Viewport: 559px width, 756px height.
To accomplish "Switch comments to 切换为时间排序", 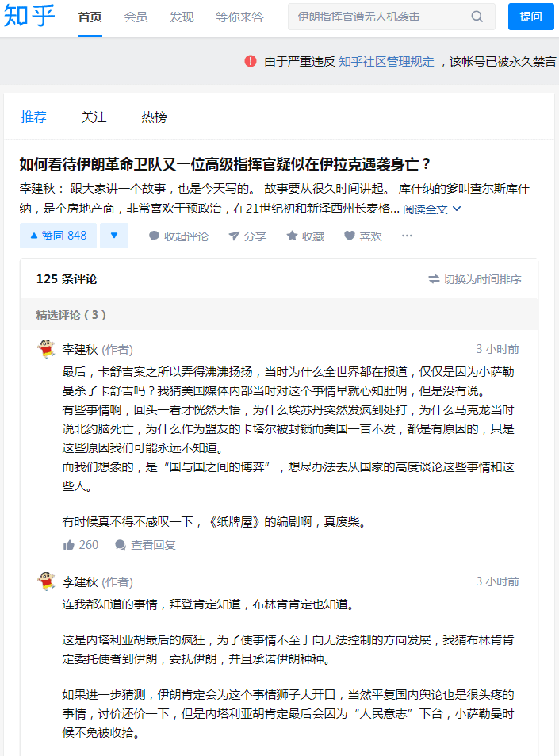I will tap(475, 279).
